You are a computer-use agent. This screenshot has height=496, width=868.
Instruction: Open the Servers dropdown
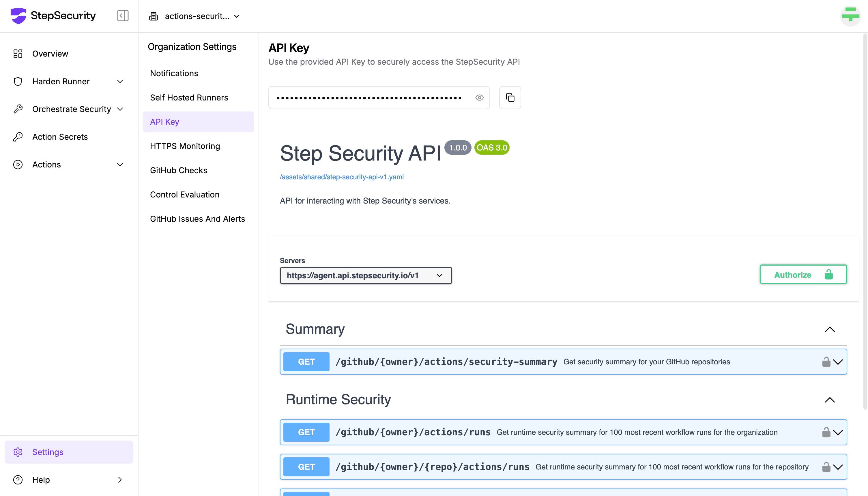[x=366, y=275]
